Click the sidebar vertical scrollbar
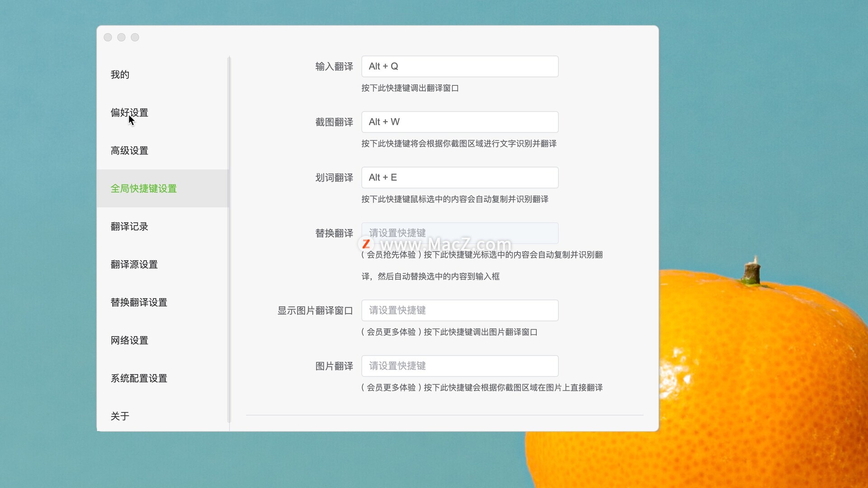868x488 pixels. [229, 239]
